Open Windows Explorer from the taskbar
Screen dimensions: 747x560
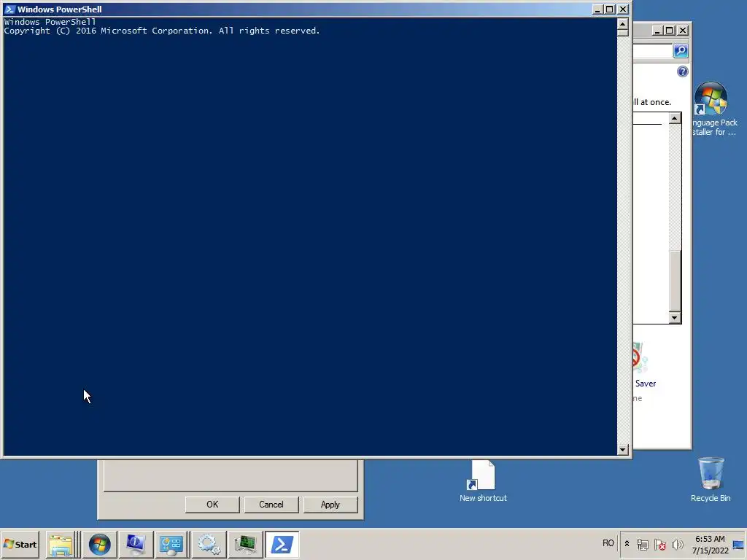[61, 544]
